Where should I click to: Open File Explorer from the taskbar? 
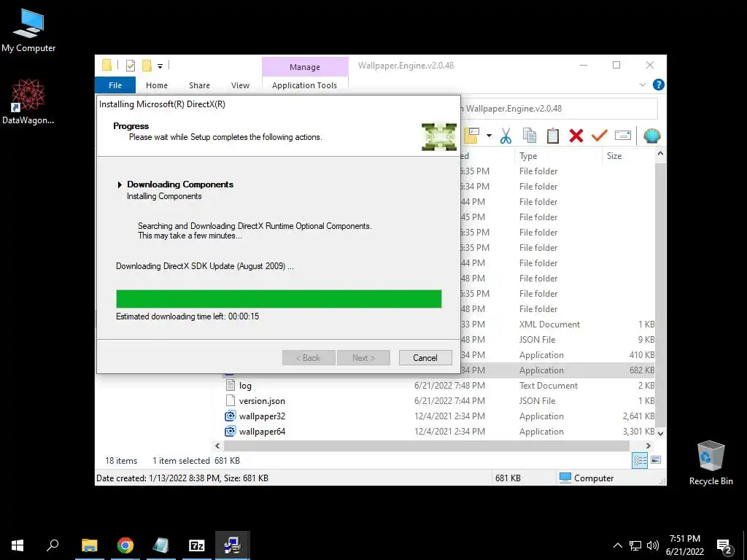[90, 545]
